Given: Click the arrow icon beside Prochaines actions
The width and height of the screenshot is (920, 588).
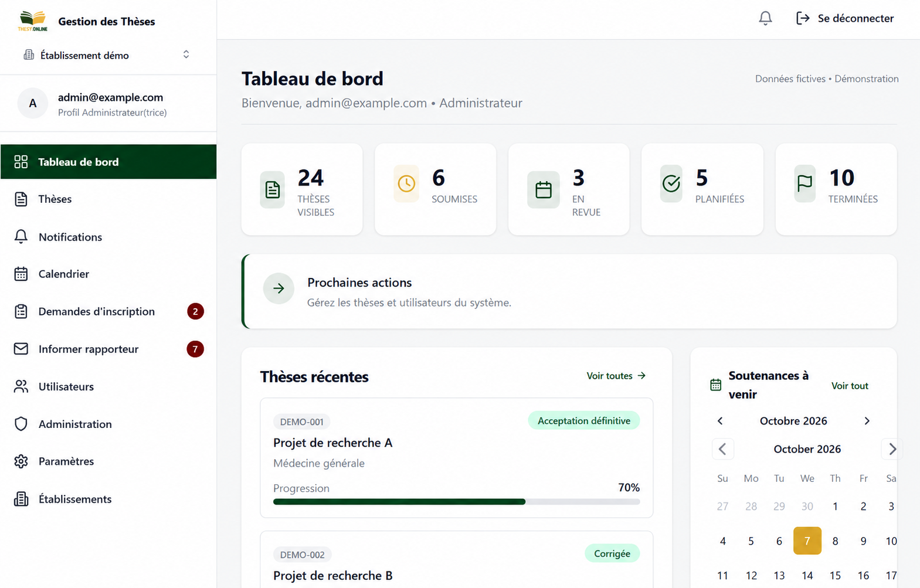Looking at the screenshot, I should pos(279,288).
